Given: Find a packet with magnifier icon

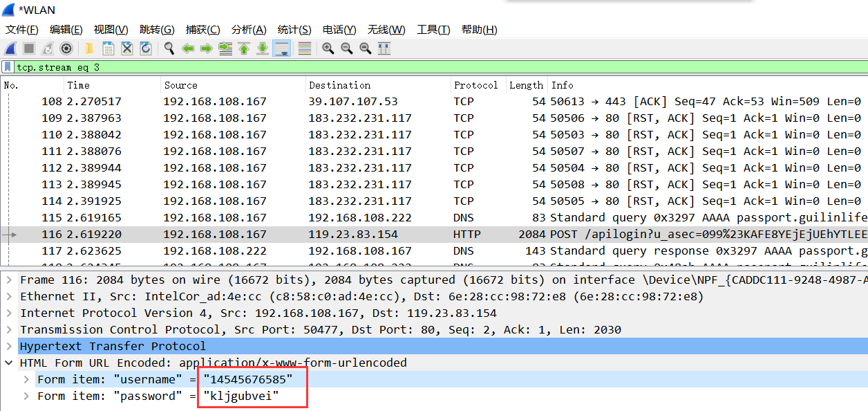Looking at the screenshot, I should (x=169, y=48).
